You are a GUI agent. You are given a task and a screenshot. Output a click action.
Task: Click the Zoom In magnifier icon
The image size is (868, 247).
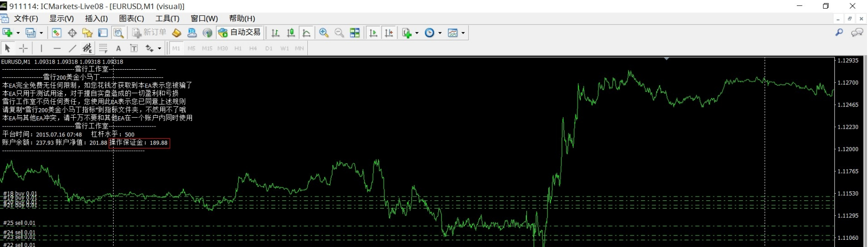pos(324,33)
